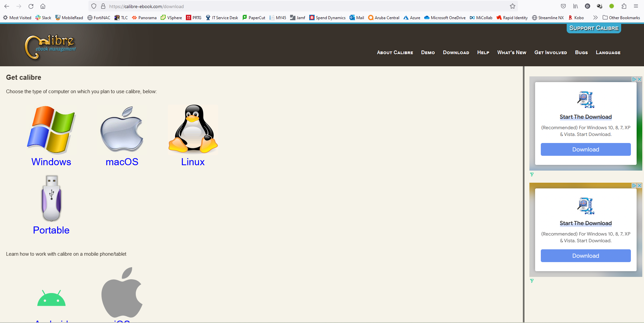Expand the Other Bookmarks folder

click(621, 17)
